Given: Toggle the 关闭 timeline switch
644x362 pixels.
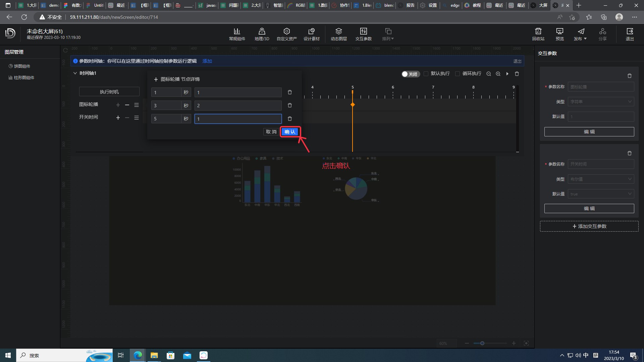Looking at the screenshot, I should point(411,74).
